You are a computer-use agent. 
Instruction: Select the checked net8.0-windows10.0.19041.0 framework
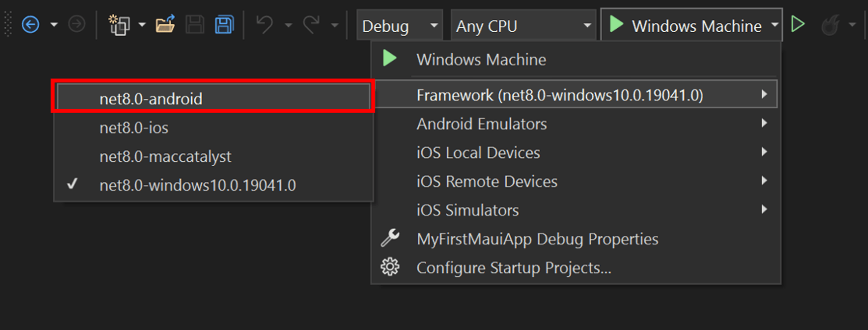[x=197, y=185]
